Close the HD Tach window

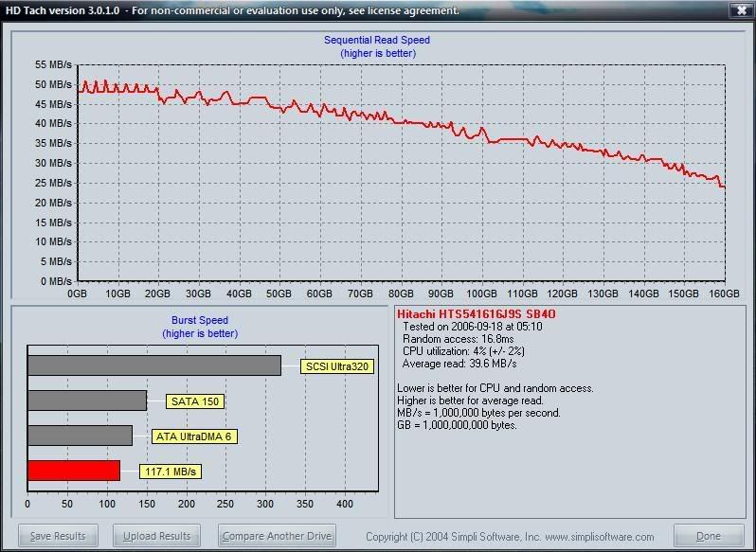pyautogui.click(x=742, y=10)
